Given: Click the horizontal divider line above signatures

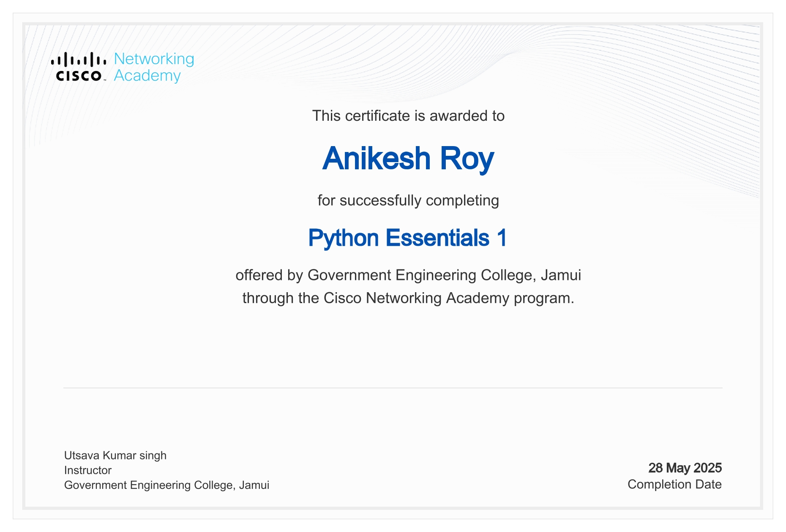Looking at the screenshot, I should coord(393,388).
